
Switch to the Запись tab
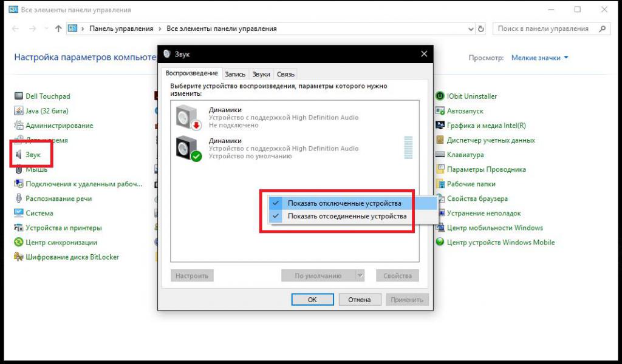[x=235, y=74]
